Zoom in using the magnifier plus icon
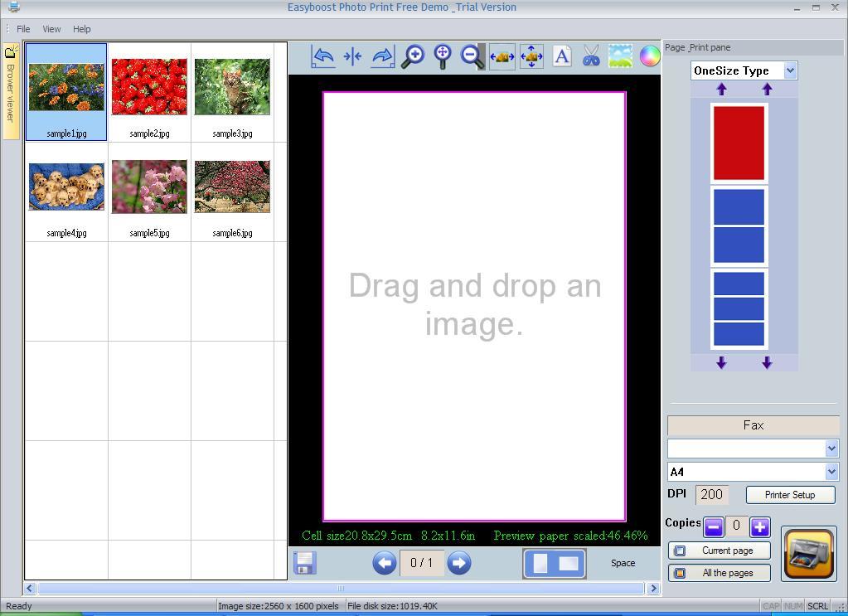848x616 pixels. (x=412, y=56)
